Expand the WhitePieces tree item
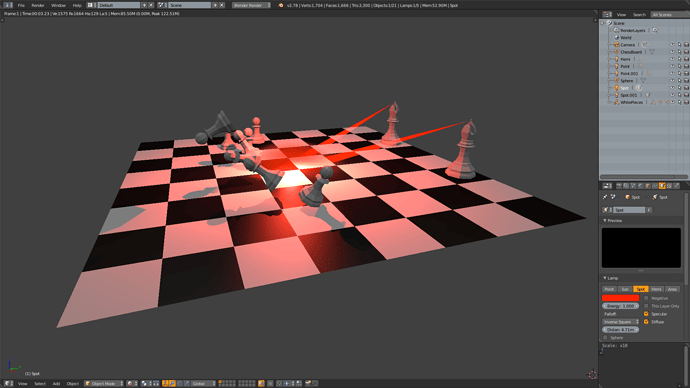The width and height of the screenshot is (690, 388). [609, 102]
